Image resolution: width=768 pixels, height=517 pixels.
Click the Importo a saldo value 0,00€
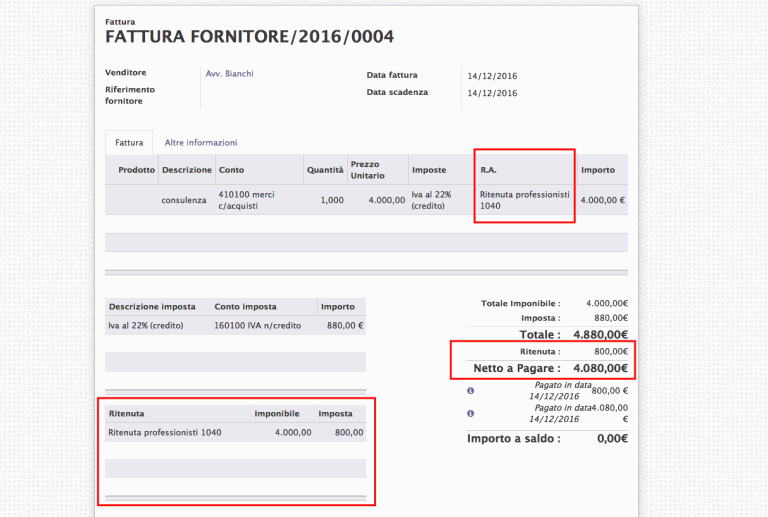612,439
